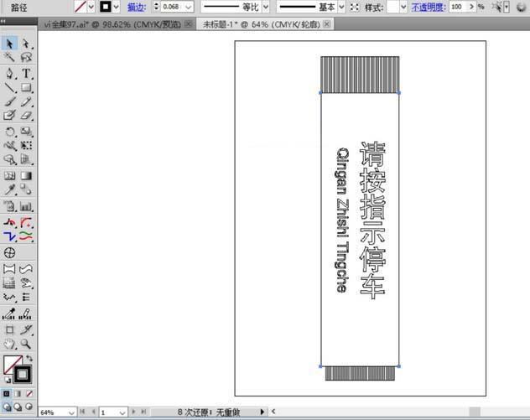Viewport: 530px width, 420px height.
Task: Open the 等比 width profile dropdown
Action: 266,7
